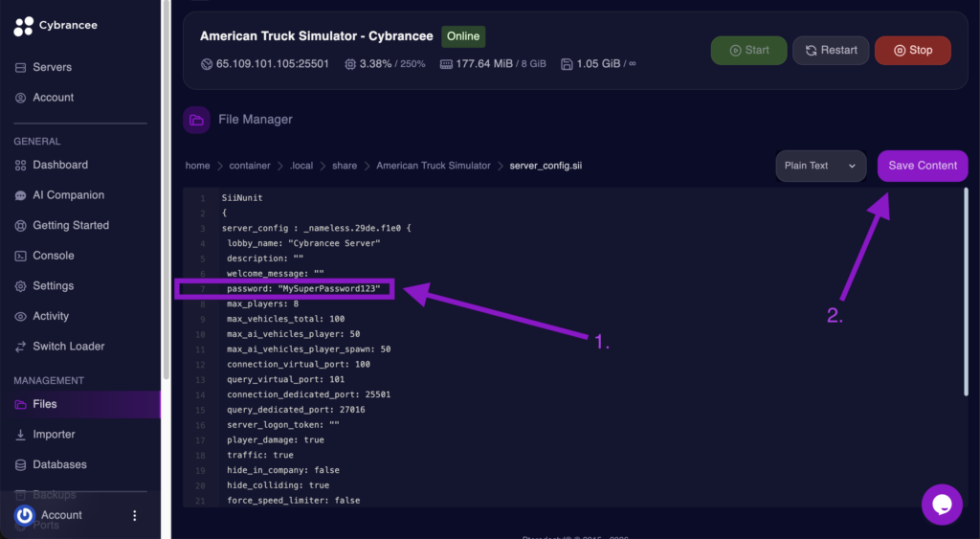Click the password line in editor
Viewport: 980px width, 539px height.
(x=303, y=289)
